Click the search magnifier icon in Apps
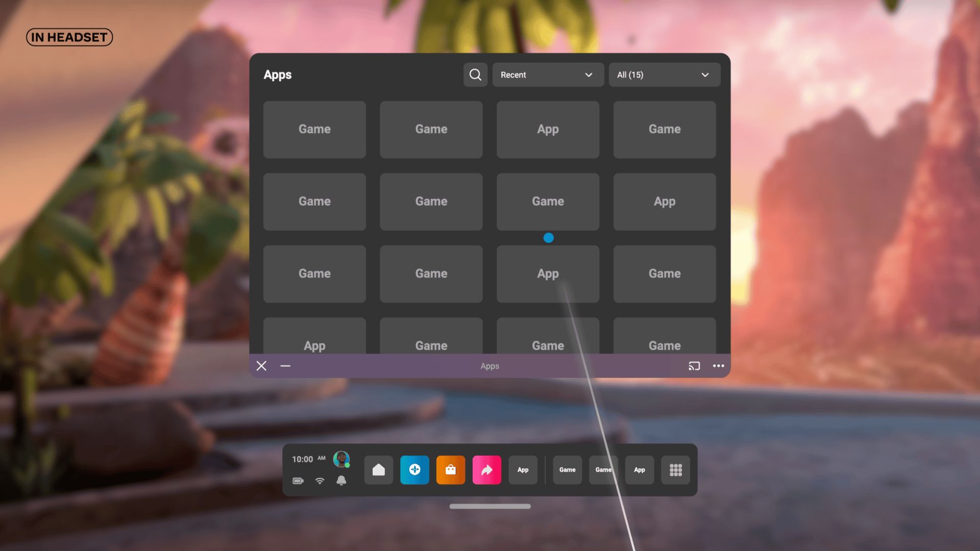Screen dimensions: 980x551 click(475, 75)
